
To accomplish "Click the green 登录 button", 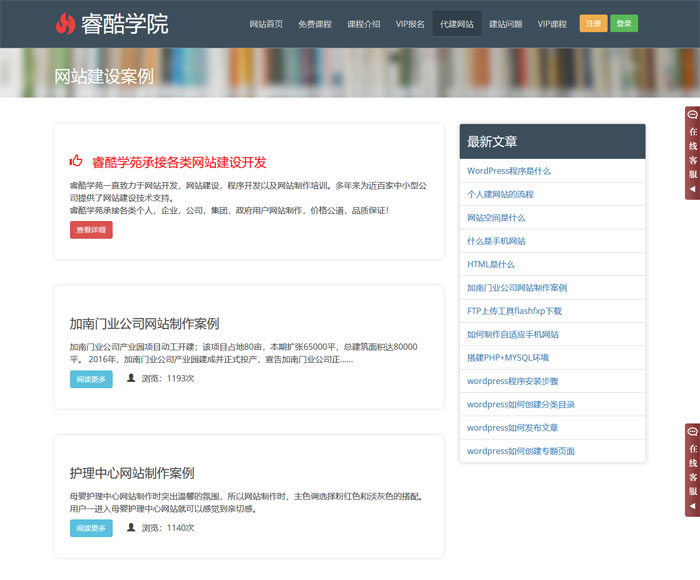I will point(624,24).
